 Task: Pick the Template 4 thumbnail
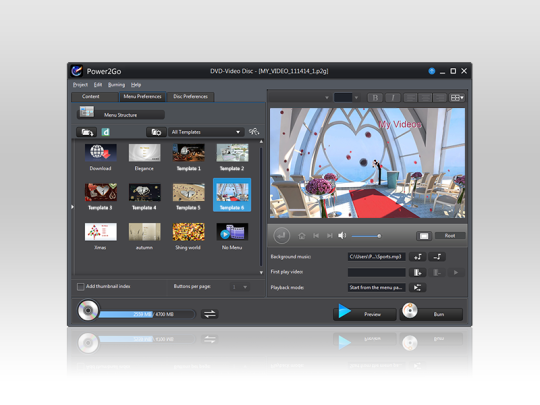point(144,192)
